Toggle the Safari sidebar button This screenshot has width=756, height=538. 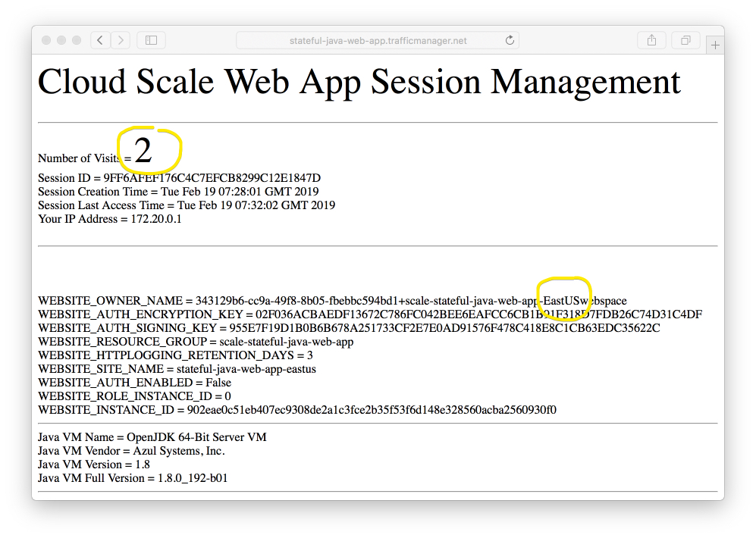[152, 40]
